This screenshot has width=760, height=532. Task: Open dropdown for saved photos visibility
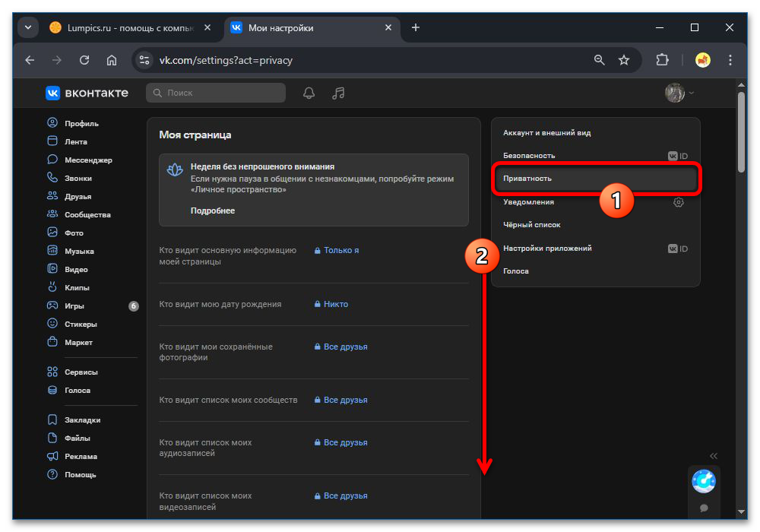coord(341,347)
